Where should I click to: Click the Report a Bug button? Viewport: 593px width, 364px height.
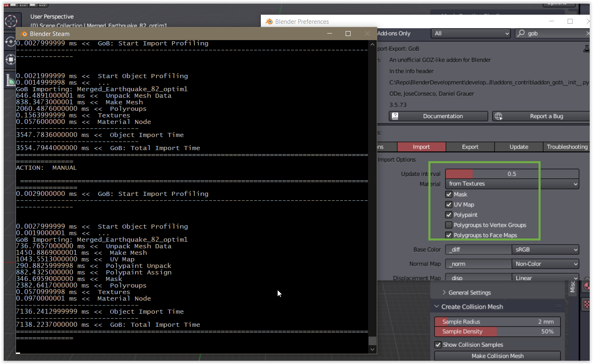(541, 116)
